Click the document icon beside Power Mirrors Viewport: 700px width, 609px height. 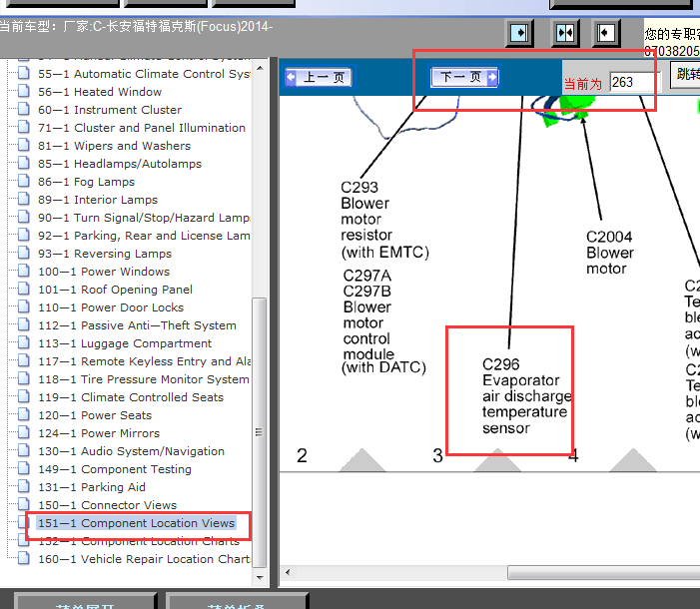[24, 431]
